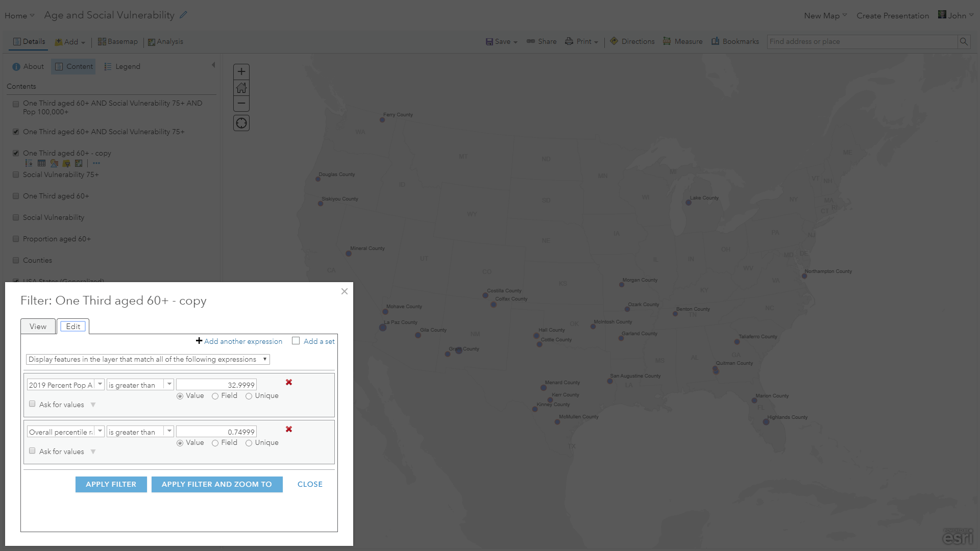
Task: Check the Add a set checkbox
Action: pyautogui.click(x=296, y=341)
